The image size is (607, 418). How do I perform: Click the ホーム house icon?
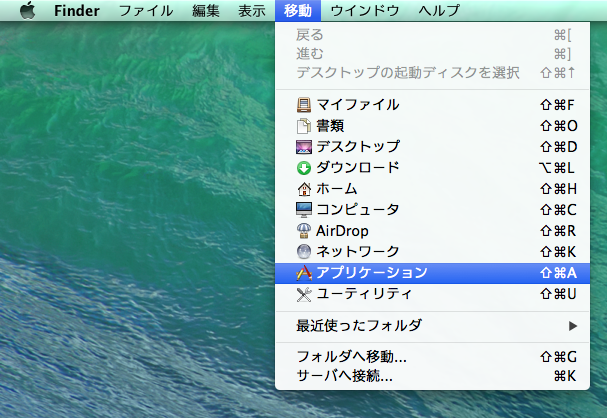click(x=304, y=189)
